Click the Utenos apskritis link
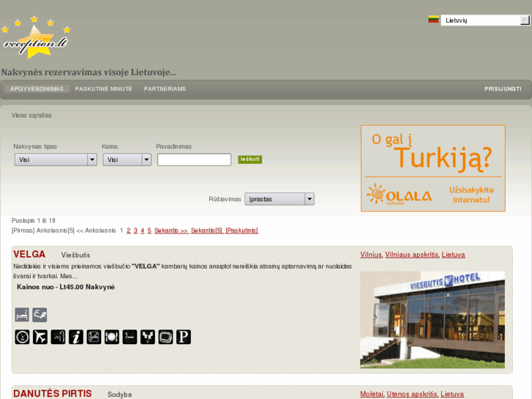532x399 pixels. click(x=412, y=394)
